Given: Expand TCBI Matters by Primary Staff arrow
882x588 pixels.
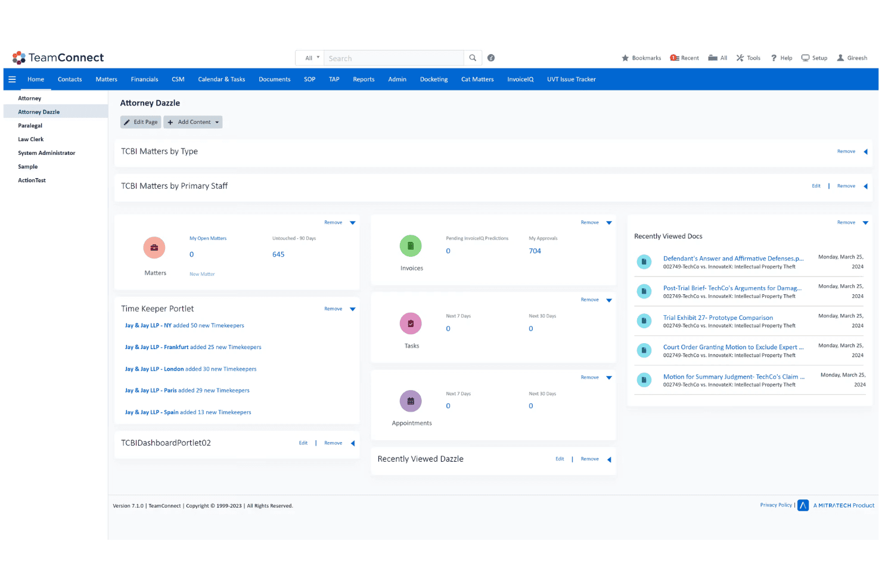Looking at the screenshot, I should pyautogui.click(x=865, y=186).
